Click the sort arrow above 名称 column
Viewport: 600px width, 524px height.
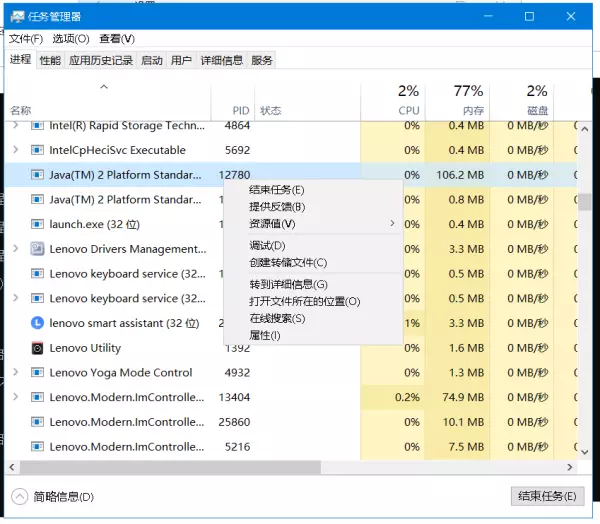[x=104, y=87]
